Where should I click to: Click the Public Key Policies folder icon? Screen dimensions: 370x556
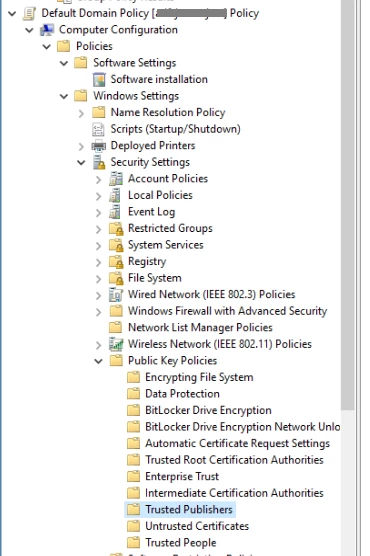[116, 361]
